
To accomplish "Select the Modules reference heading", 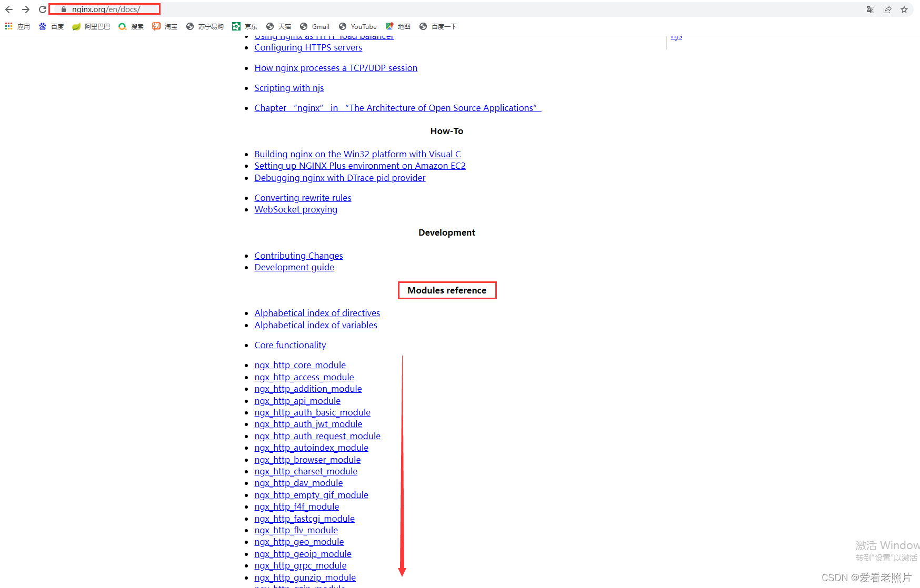I will coord(447,290).
